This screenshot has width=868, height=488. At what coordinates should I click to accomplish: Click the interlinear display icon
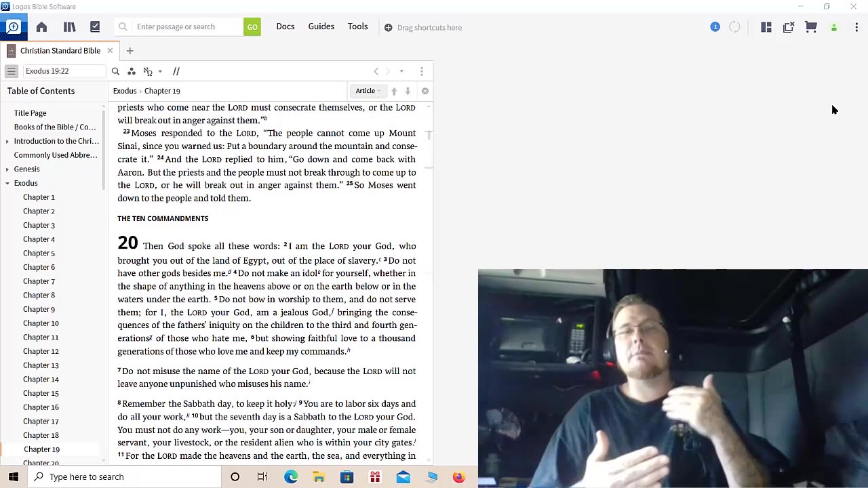(x=148, y=71)
